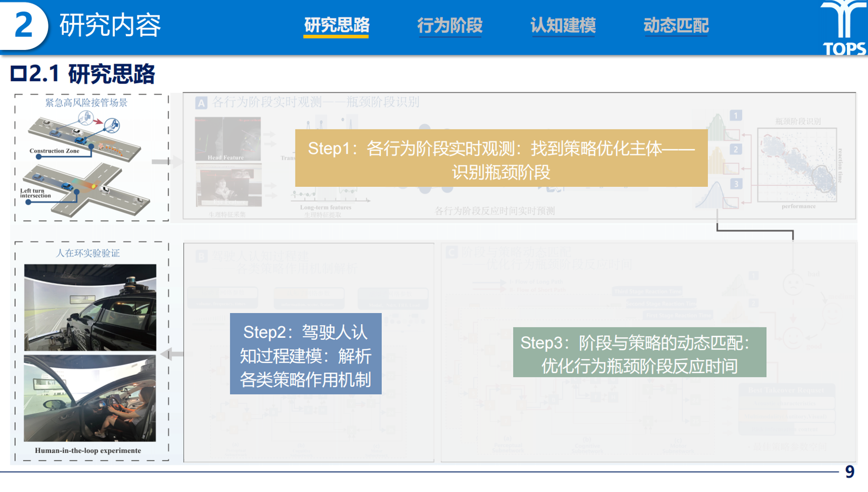This screenshot has width=868, height=492.
Task: Click the Head Feature image
Action: coord(228,139)
